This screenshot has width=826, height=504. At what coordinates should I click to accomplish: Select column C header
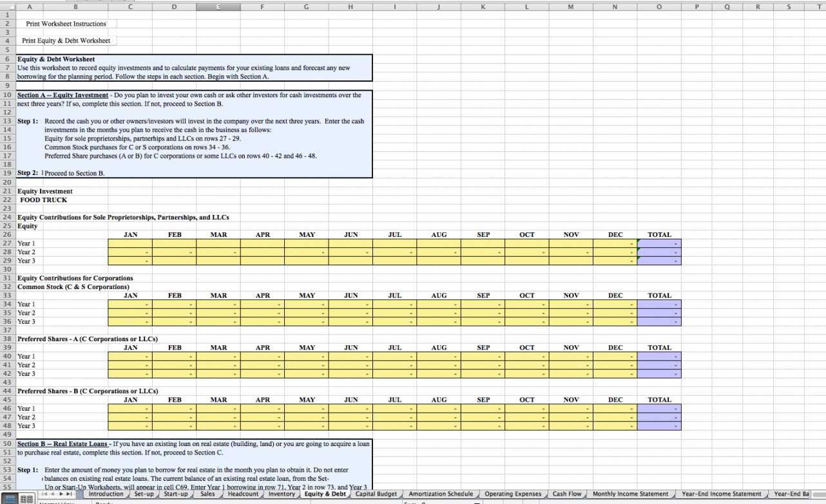pos(130,6)
